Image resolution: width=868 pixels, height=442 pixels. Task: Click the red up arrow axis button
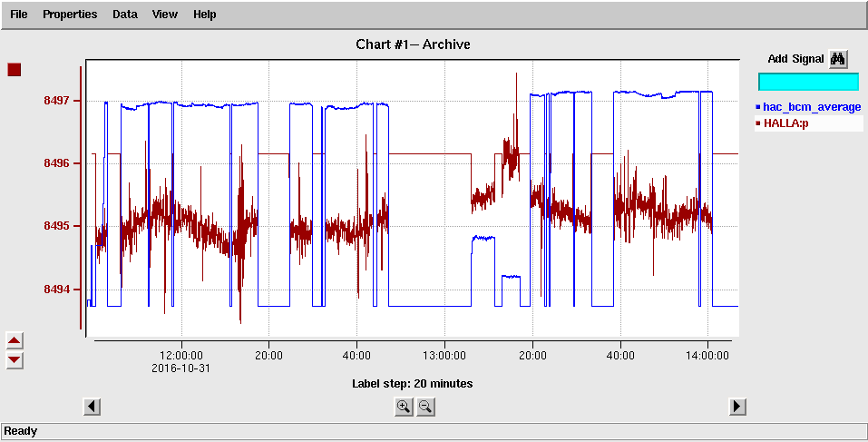15,340
